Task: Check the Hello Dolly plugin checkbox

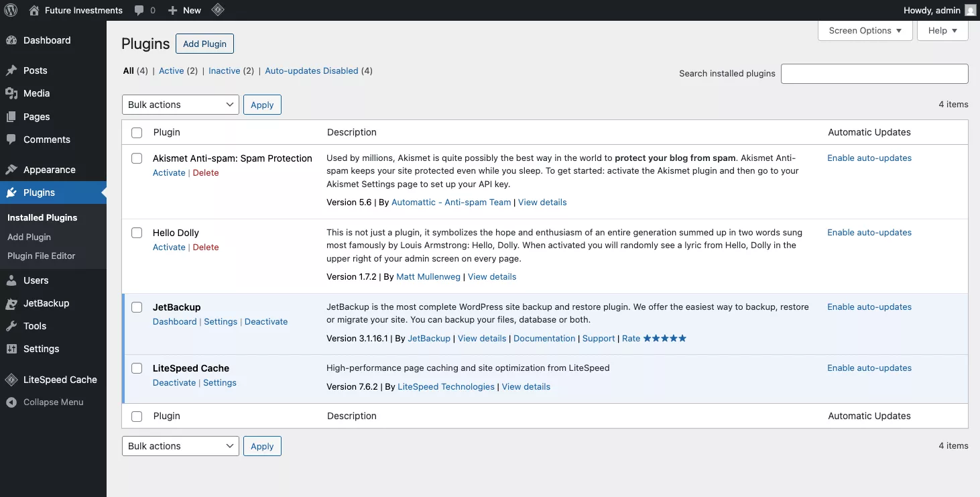Action: click(137, 233)
